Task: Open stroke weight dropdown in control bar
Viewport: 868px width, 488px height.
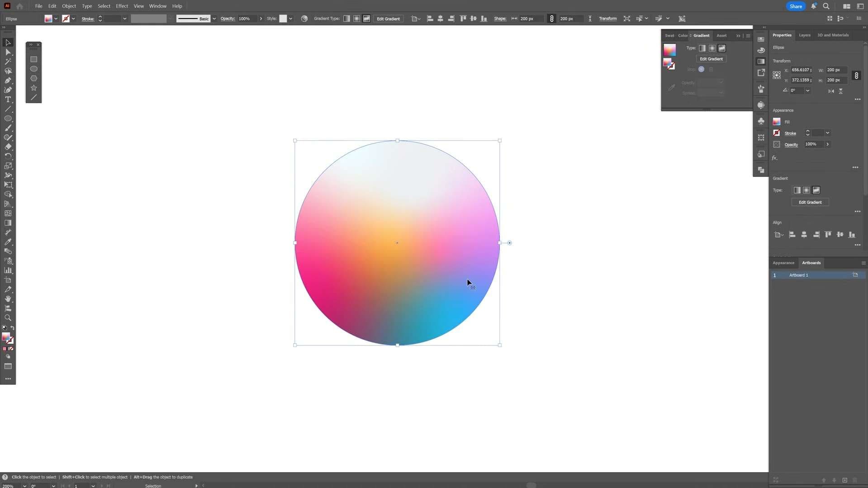Action: 124,19
